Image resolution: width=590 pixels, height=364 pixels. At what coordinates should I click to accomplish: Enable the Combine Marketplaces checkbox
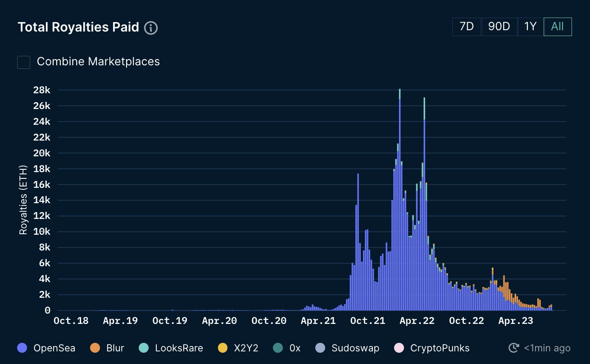click(23, 62)
